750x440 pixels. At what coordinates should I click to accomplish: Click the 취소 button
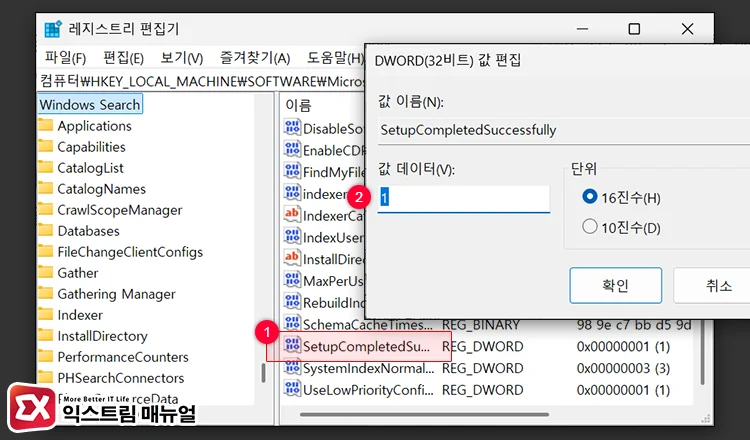click(713, 286)
